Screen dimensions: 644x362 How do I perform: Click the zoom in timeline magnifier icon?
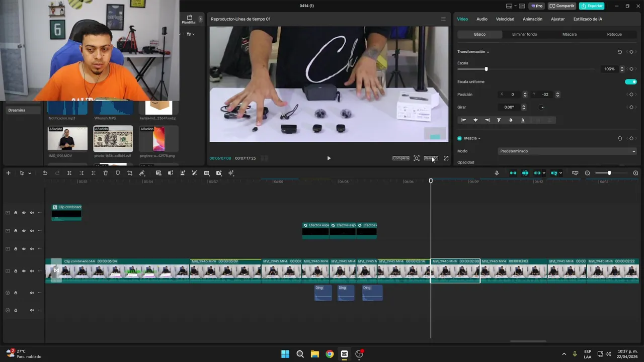pyautogui.click(x=635, y=173)
